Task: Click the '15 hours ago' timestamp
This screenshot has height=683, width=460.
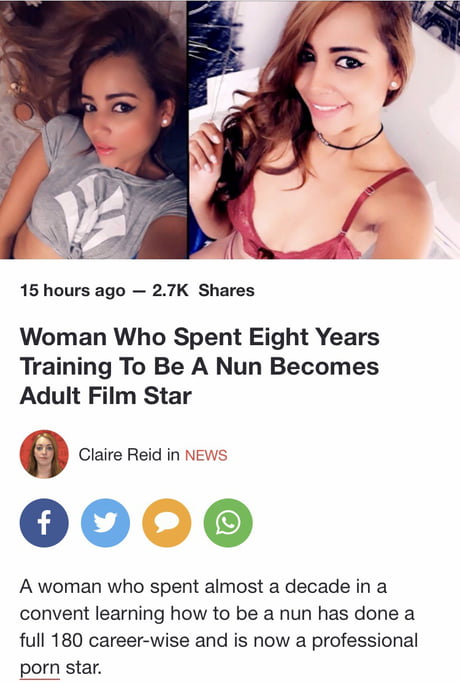Action: click(72, 291)
